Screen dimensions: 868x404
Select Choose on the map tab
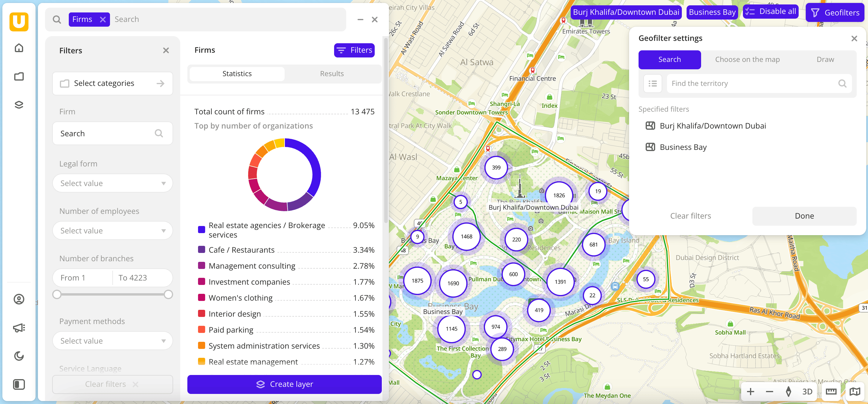coord(747,60)
